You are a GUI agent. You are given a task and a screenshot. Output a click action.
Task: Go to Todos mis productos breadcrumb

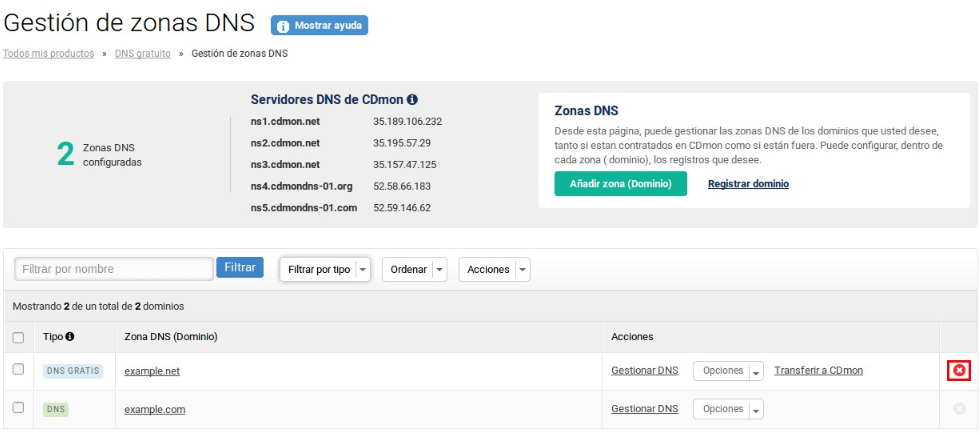point(49,53)
